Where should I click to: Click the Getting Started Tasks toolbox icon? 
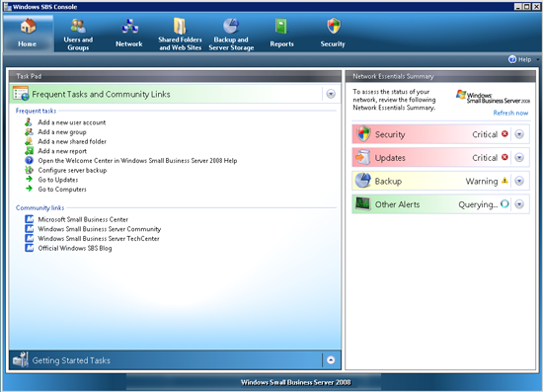click(21, 359)
